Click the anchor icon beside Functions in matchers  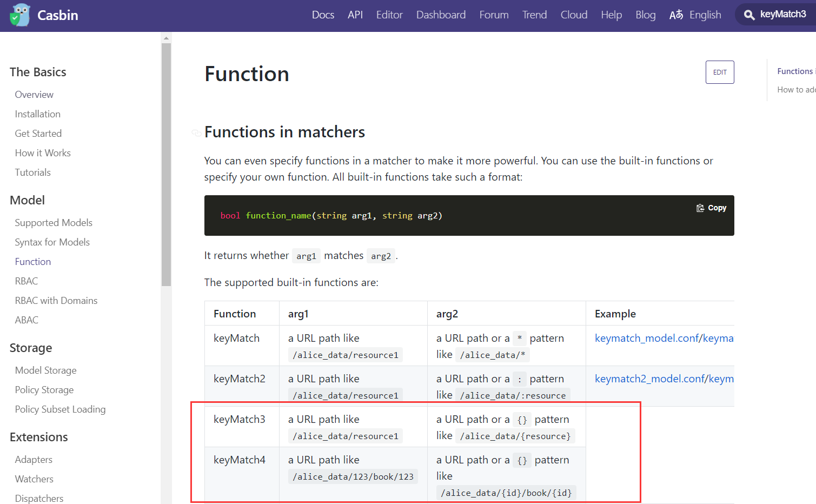(x=196, y=132)
